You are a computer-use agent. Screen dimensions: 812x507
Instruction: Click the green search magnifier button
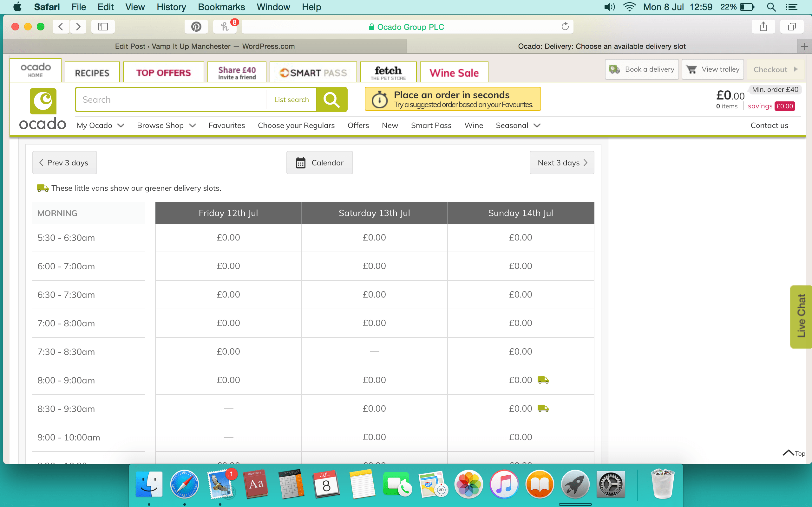point(331,99)
